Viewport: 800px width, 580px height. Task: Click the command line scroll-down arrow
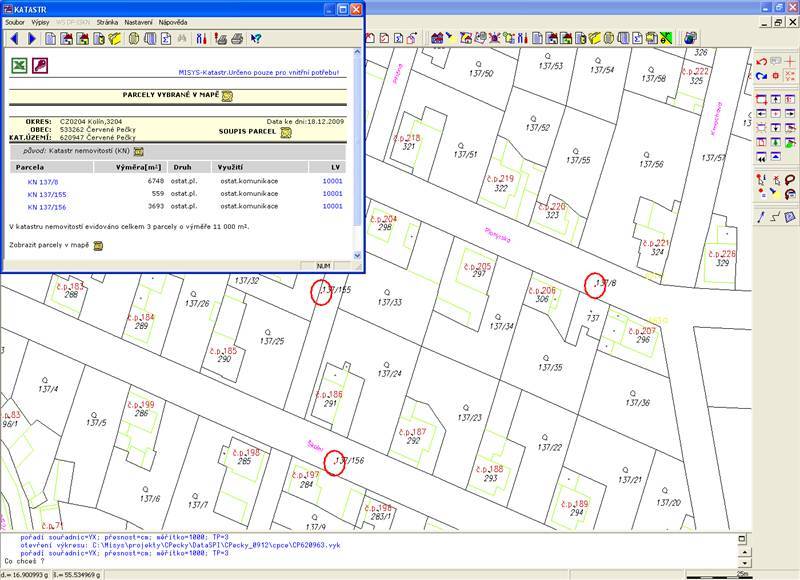point(744,563)
